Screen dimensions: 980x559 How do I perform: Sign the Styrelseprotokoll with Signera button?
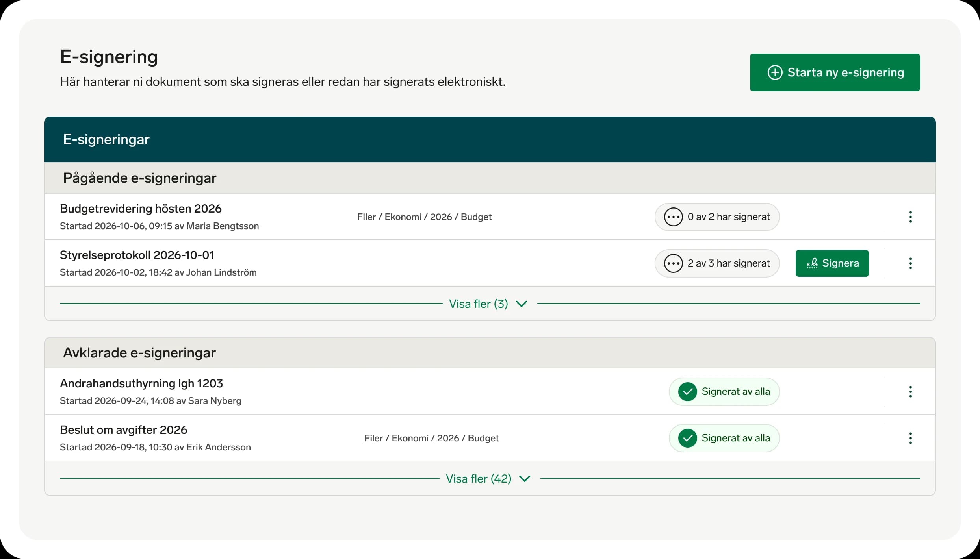click(832, 263)
